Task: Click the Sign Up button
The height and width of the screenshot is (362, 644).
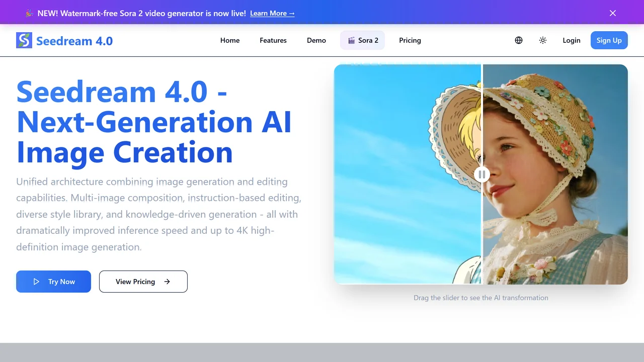Action: pos(609,40)
